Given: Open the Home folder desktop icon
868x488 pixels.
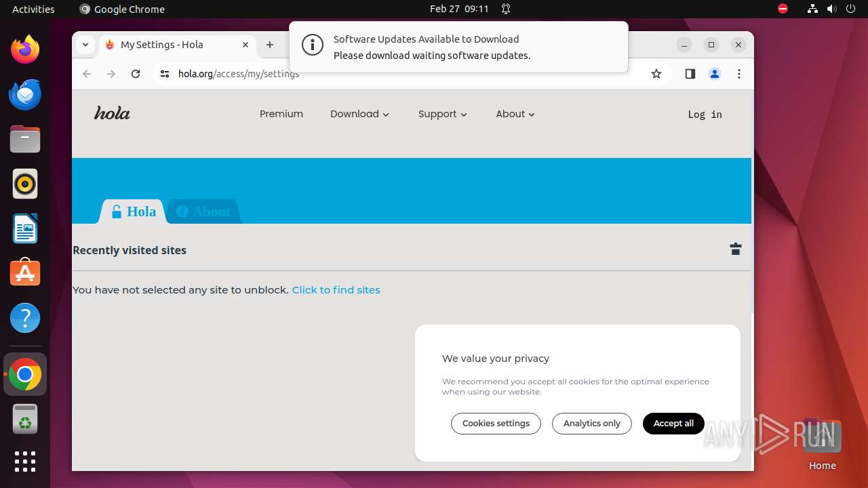Looking at the screenshot, I should pos(822,445).
